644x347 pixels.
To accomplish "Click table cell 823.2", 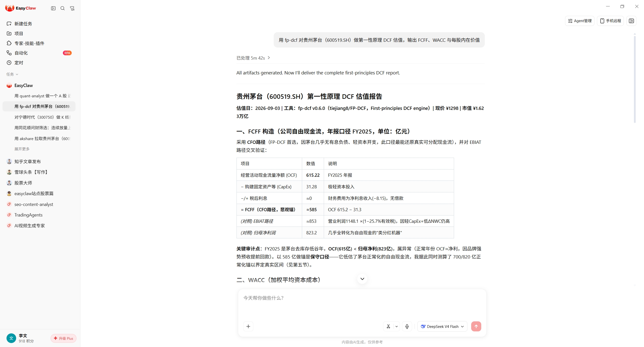I will point(313,233).
